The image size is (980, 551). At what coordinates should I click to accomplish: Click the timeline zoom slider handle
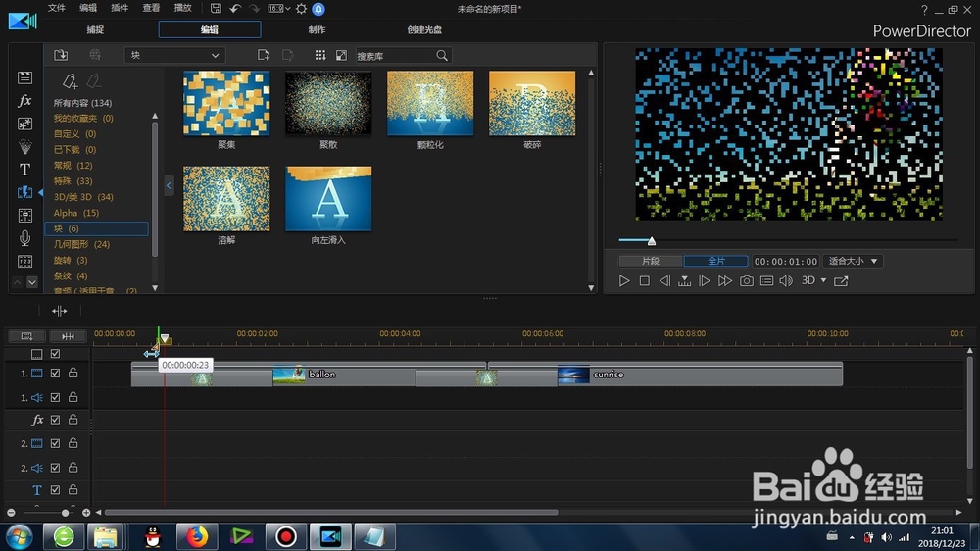tap(65, 513)
